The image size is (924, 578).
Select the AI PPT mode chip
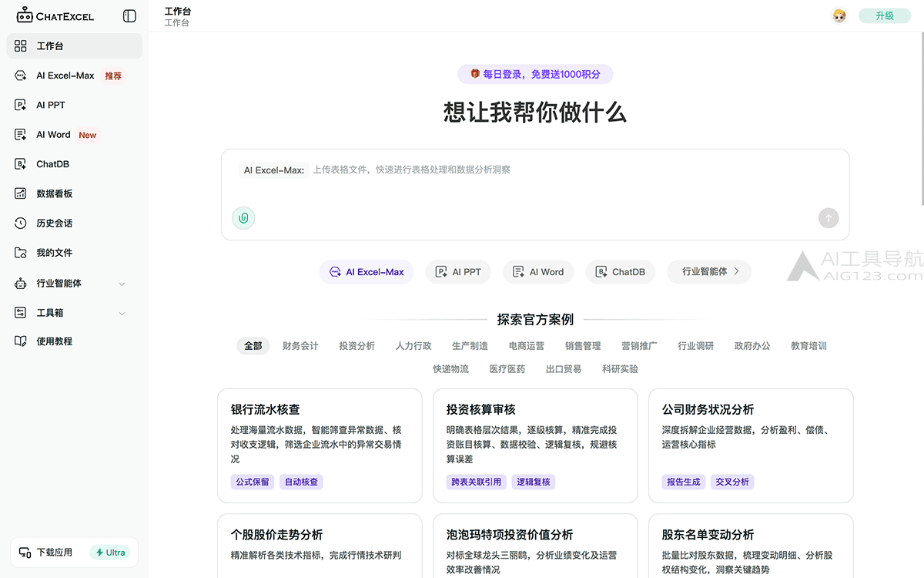pyautogui.click(x=458, y=272)
